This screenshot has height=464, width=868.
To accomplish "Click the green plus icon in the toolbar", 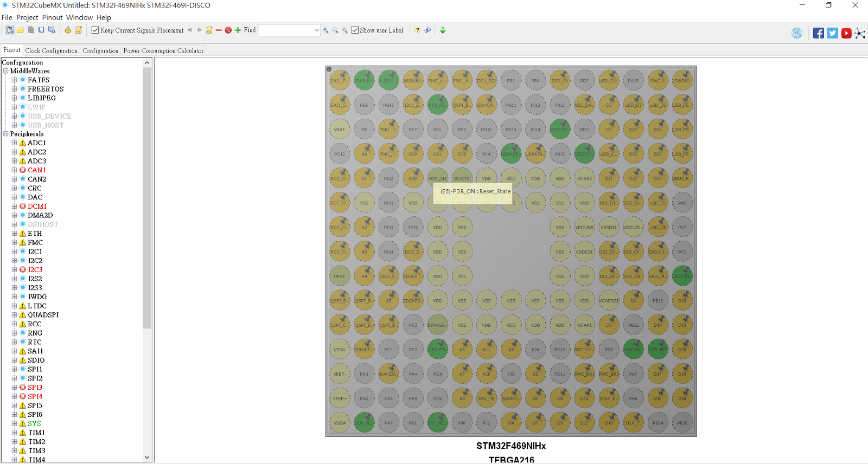I will click(x=238, y=30).
